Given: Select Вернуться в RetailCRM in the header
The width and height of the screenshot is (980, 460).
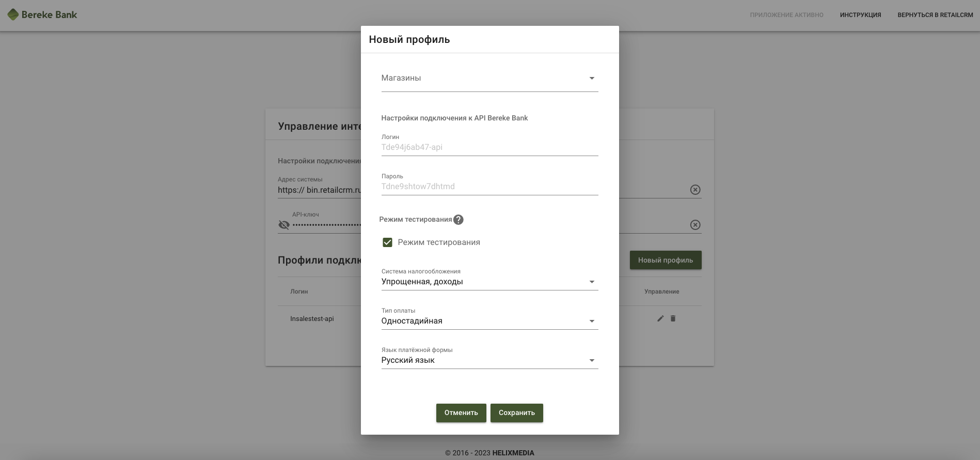Looking at the screenshot, I should coord(935,15).
